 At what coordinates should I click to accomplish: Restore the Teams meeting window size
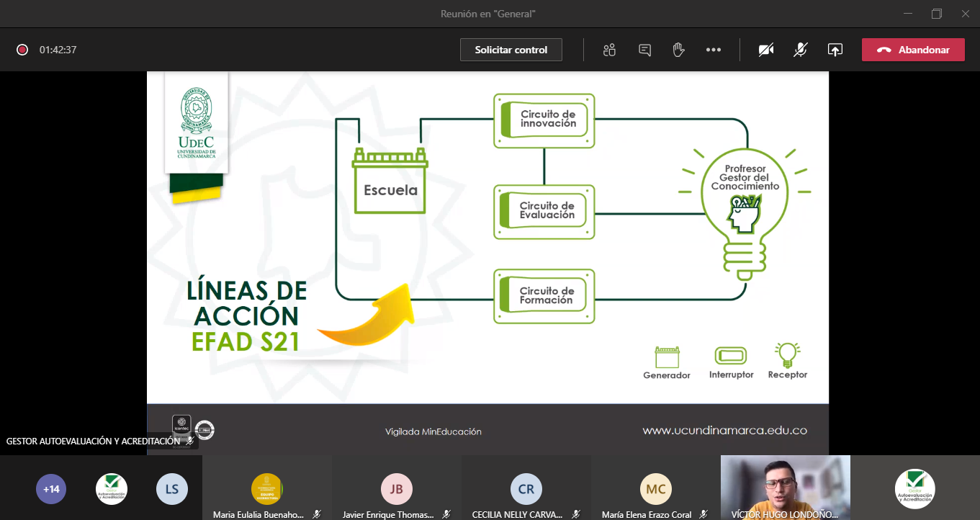click(x=936, y=14)
